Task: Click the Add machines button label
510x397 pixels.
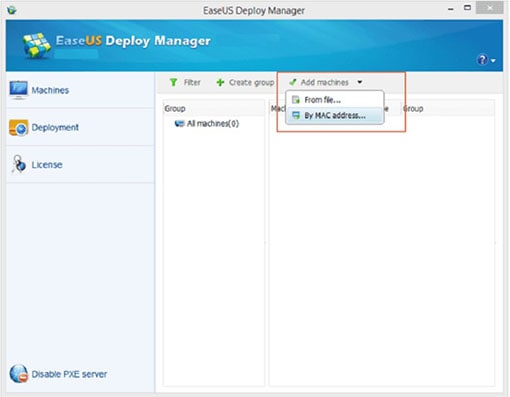Action: 324,82
